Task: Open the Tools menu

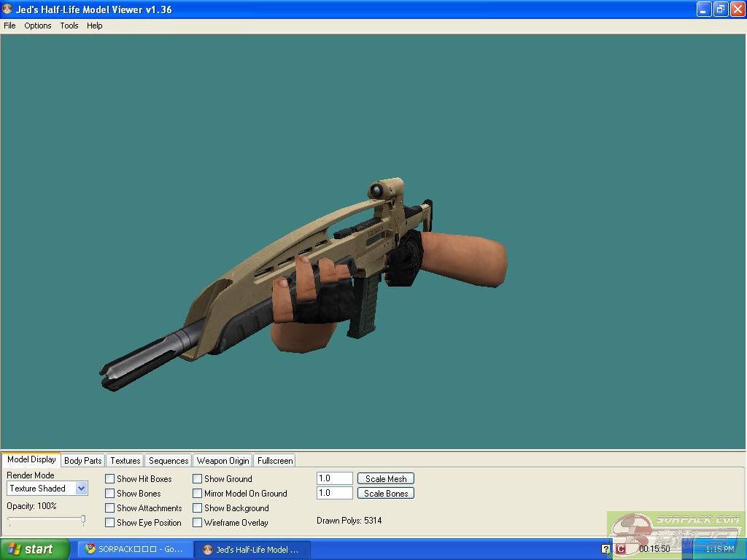Action: click(x=69, y=26)
